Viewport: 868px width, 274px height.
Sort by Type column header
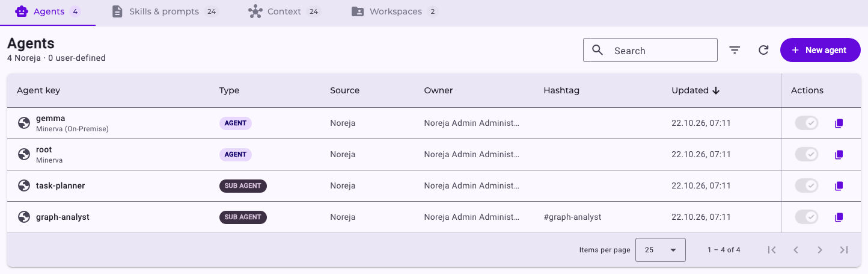tap(229, 90)
